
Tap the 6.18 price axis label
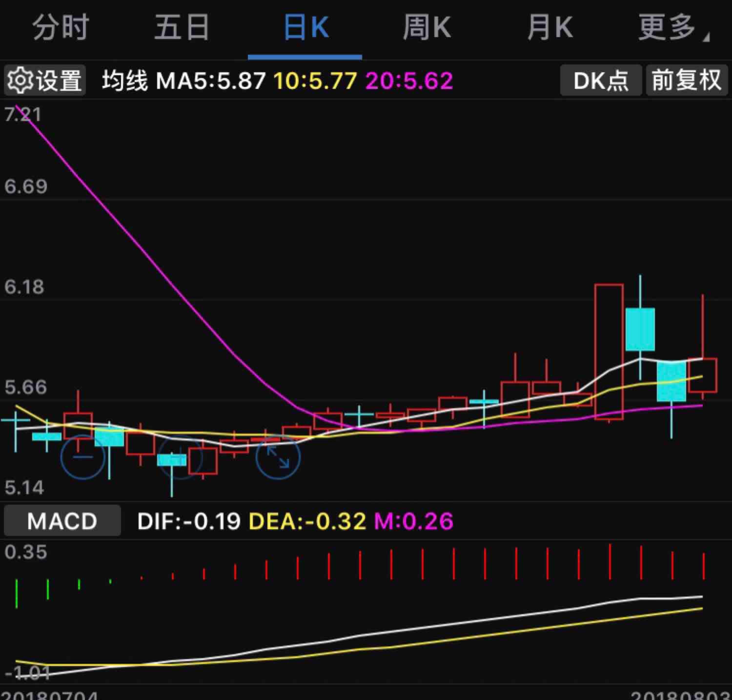click(x=24, y=287)
